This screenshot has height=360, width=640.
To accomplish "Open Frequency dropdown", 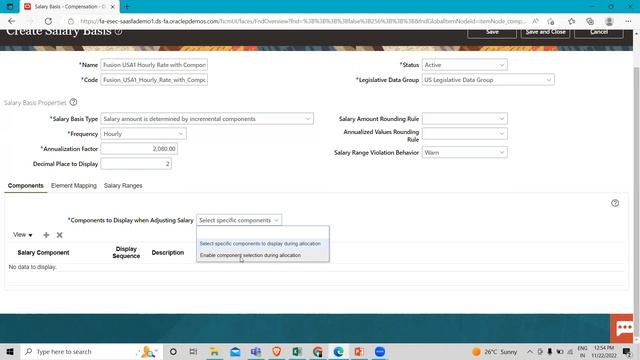I will [143, 134].
